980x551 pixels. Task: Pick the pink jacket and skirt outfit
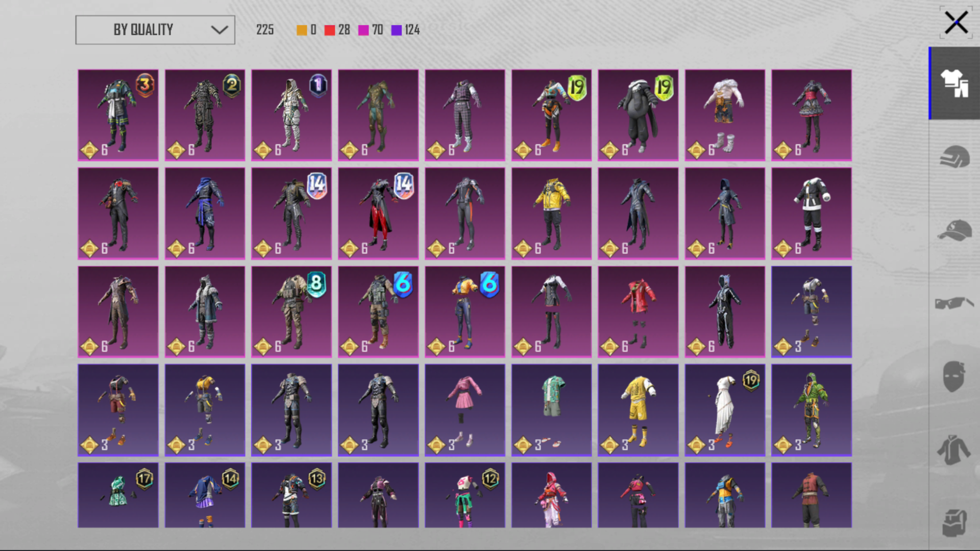pos(465,410)
